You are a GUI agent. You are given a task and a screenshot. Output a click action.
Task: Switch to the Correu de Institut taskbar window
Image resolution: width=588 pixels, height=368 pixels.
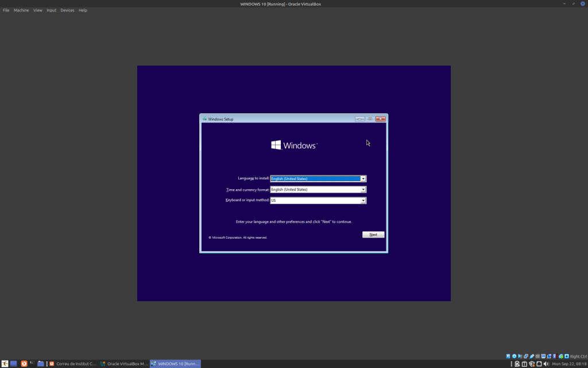click(73, 364)
